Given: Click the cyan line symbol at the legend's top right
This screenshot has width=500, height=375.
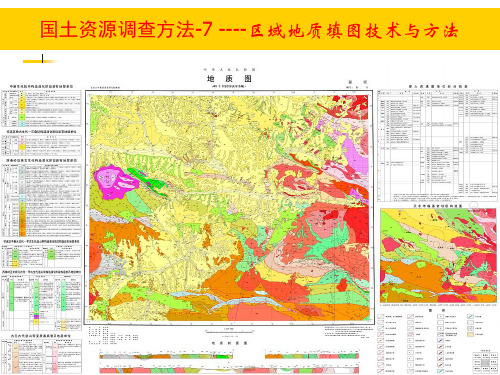Looking at the screenshot, I should [x=470, y=316].
